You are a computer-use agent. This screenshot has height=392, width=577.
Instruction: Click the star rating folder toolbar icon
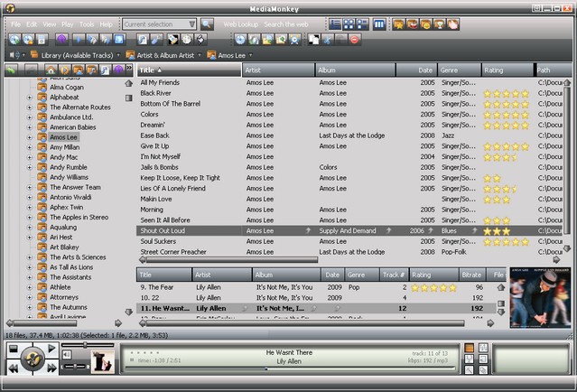(398, 24)
